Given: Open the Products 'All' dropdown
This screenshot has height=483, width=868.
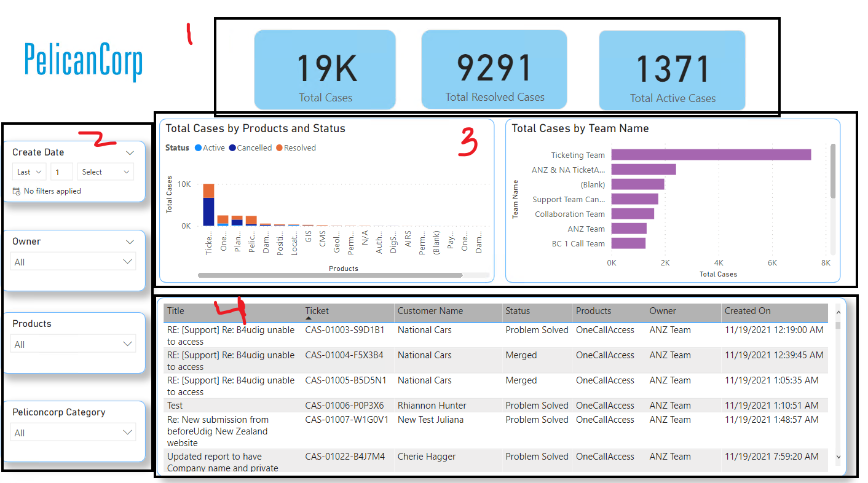Looking at the screenshot, I should click(73, 343).
